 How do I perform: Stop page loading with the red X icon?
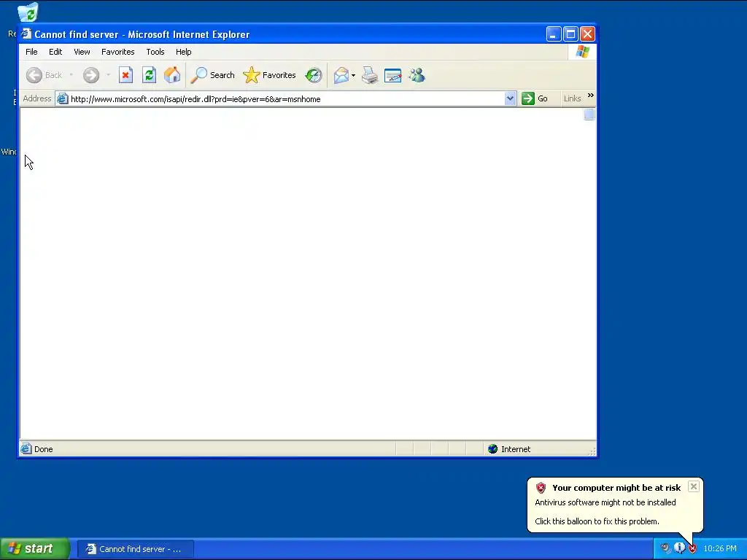coord(125,75)
